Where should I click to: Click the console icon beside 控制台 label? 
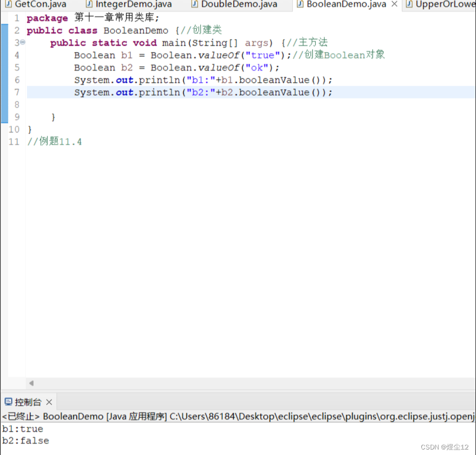[8, 401]
